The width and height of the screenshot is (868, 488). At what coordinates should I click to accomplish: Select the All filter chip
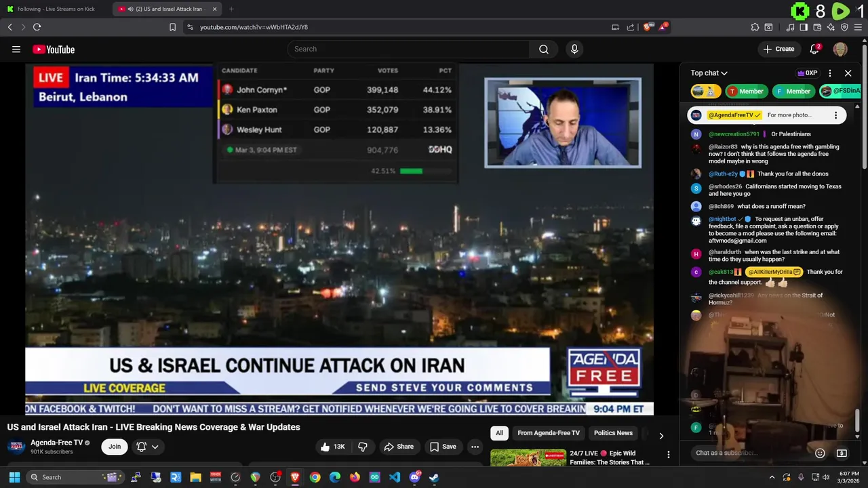[499, 433]
